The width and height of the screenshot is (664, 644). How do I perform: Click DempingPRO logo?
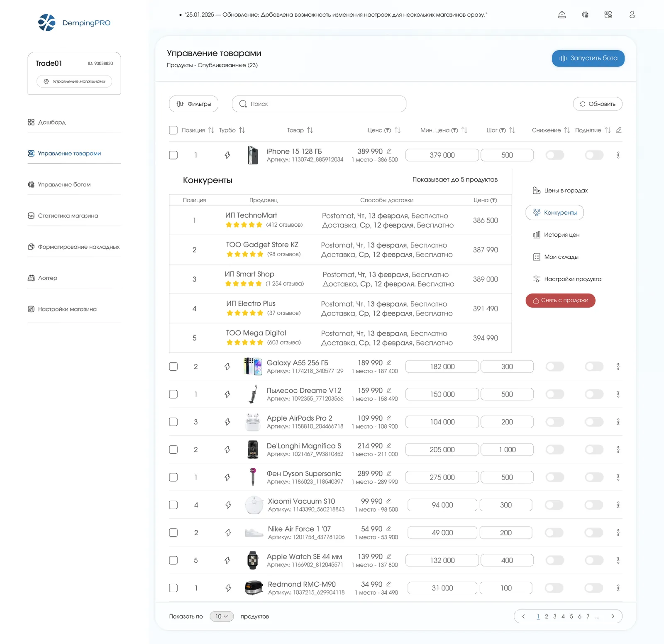pyautogui.click(x=74, y=23)
